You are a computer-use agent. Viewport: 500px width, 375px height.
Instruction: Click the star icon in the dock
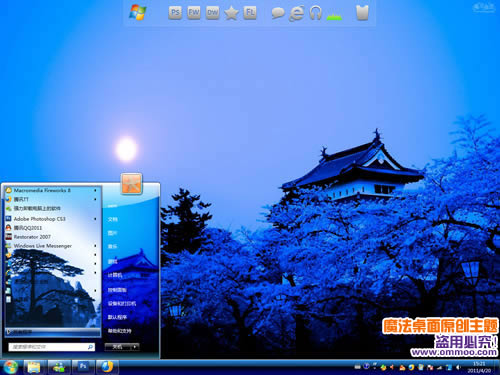(231, 13)
